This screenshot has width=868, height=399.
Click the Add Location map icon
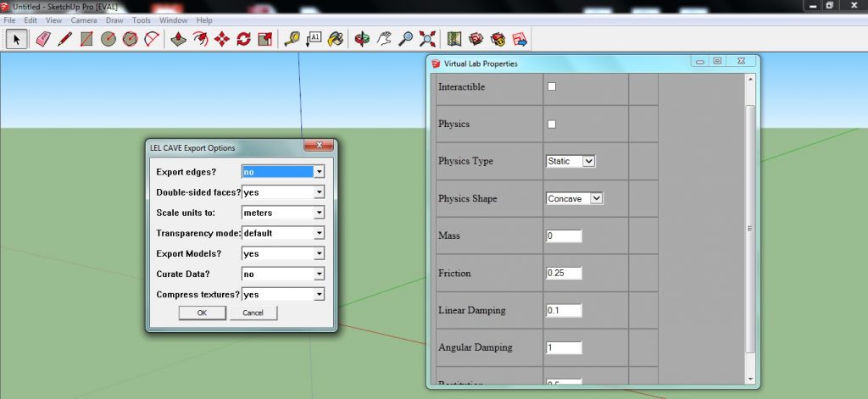[454, 39]
